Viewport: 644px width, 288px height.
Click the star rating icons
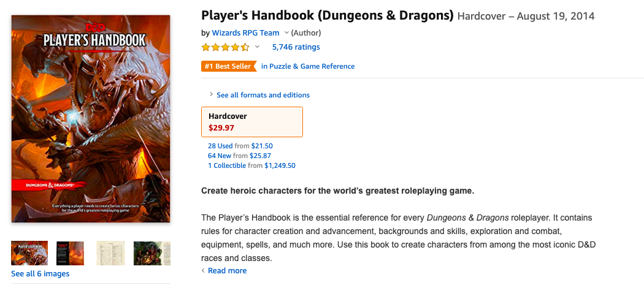tap(225, 47)
